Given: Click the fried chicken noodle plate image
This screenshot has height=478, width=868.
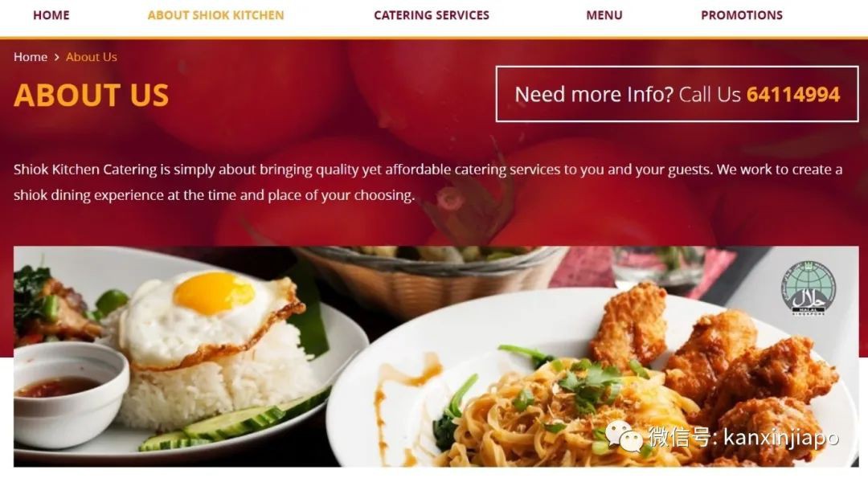Looking at the screenshot, I should coord(592,376).
